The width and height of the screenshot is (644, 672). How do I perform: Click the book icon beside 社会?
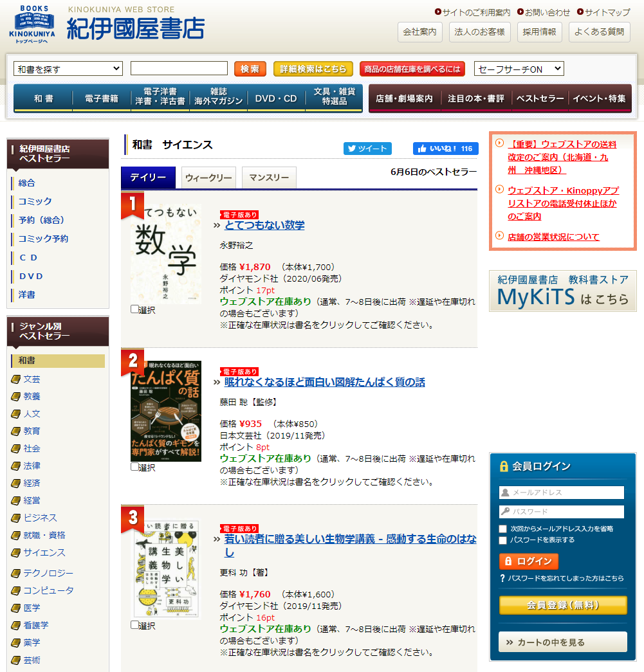coord(16,449)
